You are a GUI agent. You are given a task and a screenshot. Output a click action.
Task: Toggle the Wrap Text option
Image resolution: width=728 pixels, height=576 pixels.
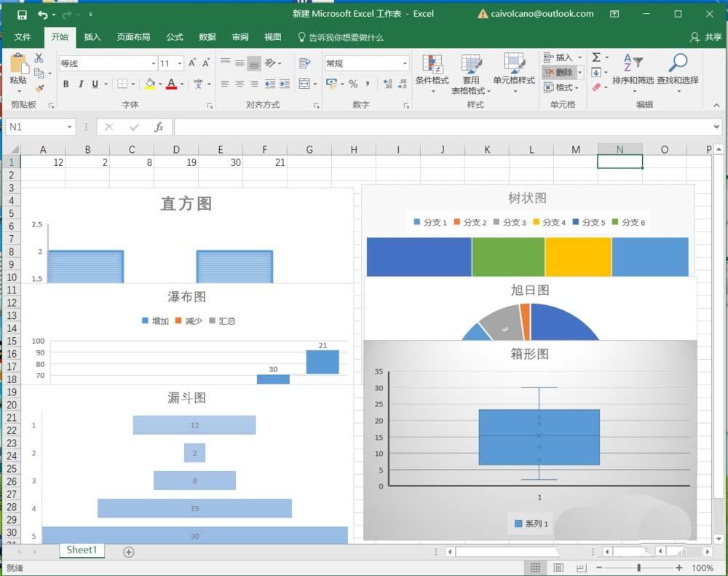[306, 64]
